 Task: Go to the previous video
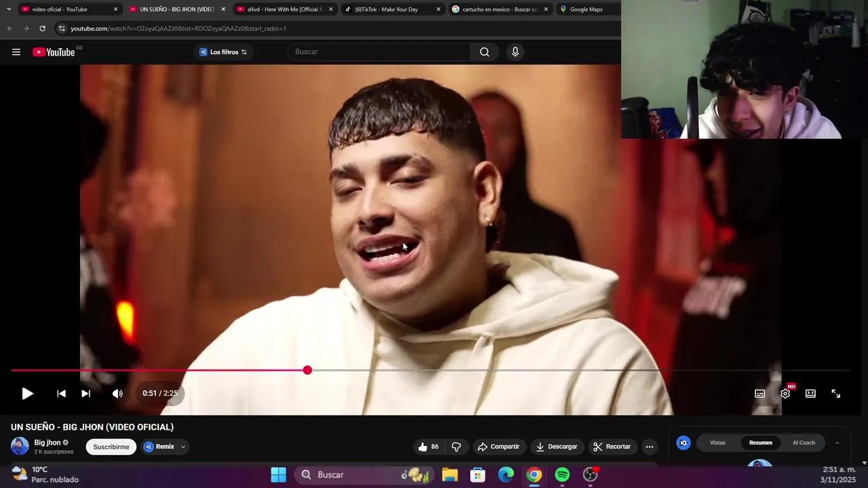pyautogui.click(x=61, y=394)
